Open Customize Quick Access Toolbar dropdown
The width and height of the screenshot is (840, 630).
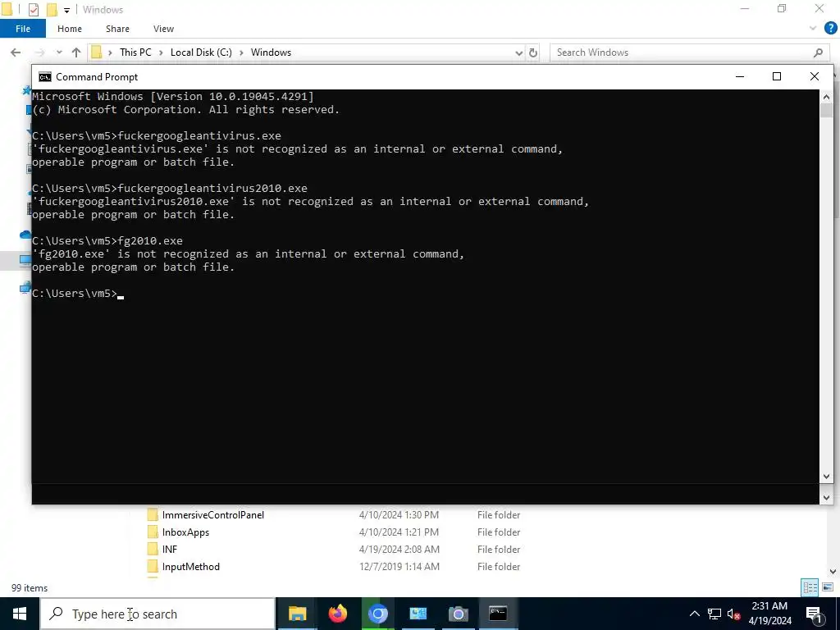point(66,10)
